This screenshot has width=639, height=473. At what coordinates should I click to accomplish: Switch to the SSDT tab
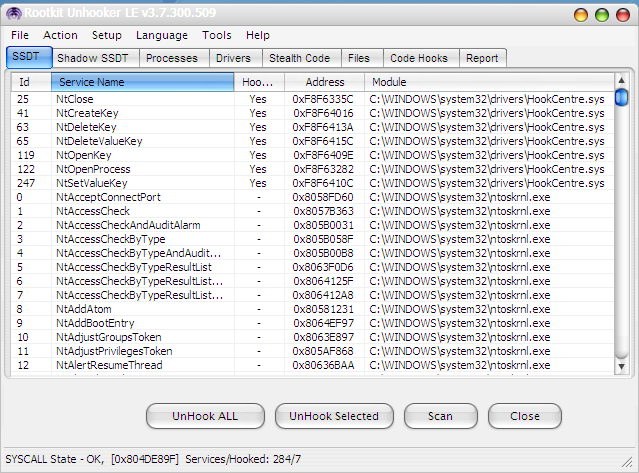(x=29, y=57)
